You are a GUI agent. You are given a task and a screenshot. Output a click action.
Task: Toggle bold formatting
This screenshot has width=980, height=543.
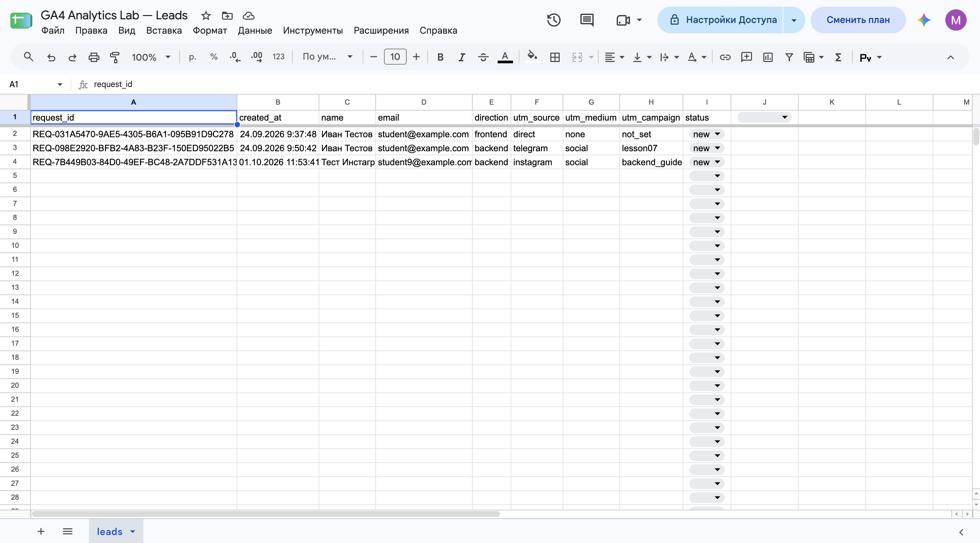[440, 57]
